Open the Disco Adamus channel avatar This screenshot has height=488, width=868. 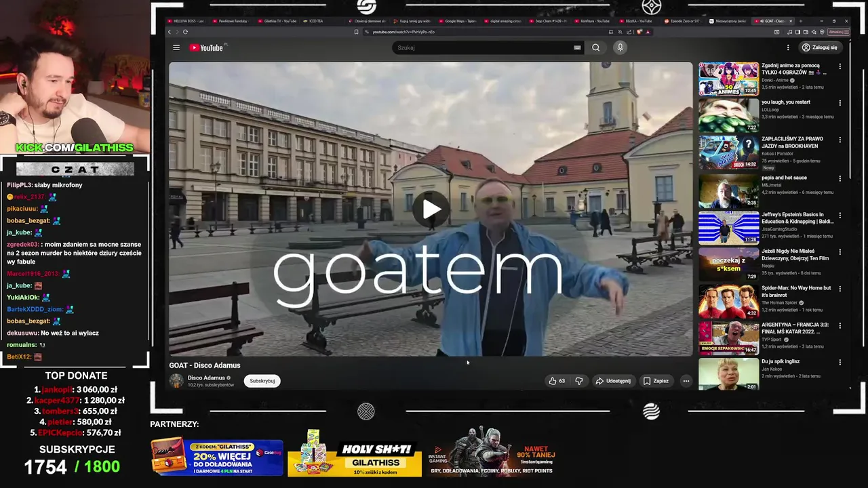tap(176, 381)
